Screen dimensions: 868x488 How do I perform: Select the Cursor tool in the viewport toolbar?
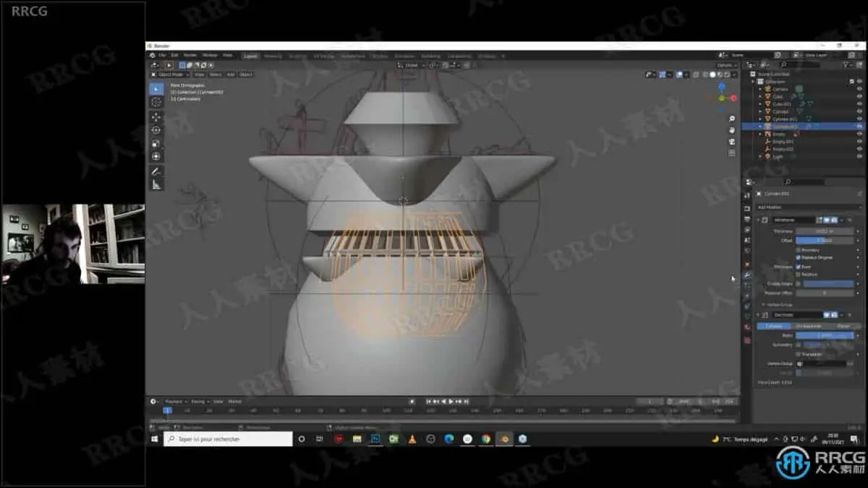point(156,102)
